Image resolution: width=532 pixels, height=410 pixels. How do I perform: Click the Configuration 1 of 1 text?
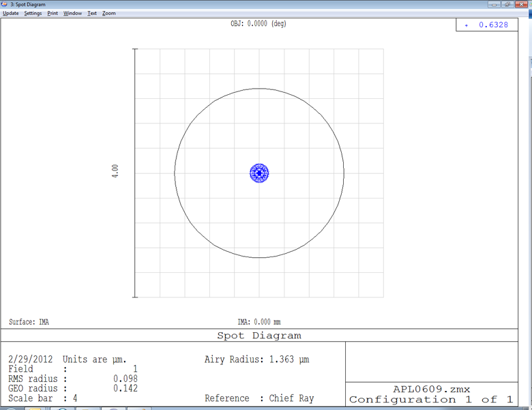coord(431,400)
